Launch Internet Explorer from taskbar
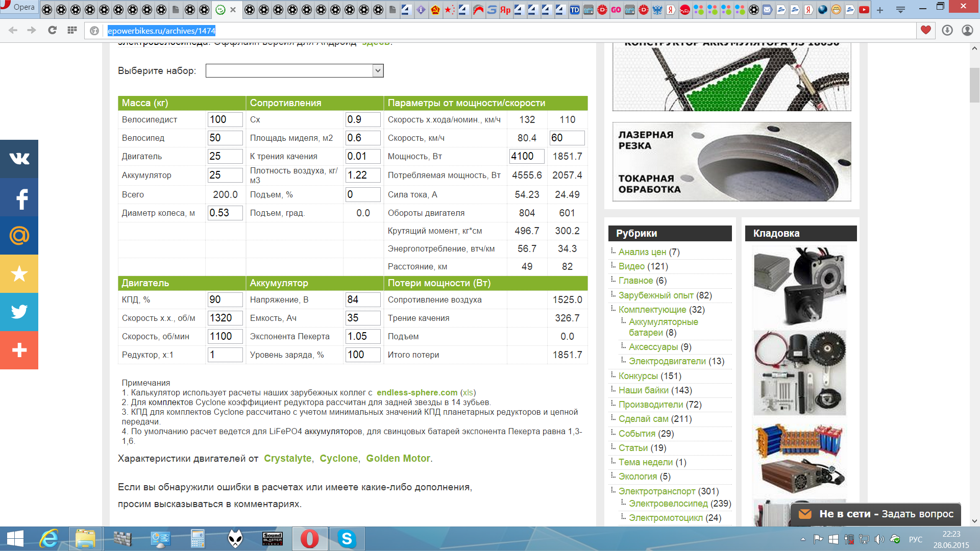The width and height of the screenshot is (980, 551). coord(49,539)
